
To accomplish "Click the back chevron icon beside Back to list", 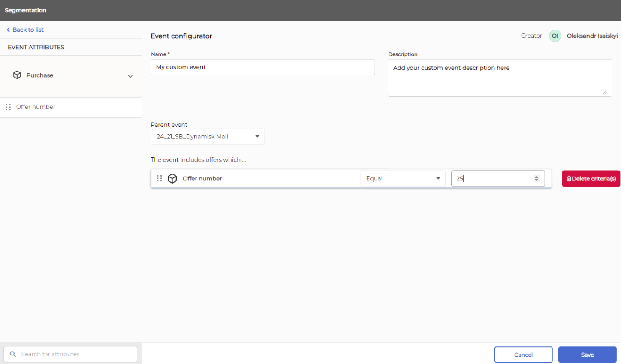I will [x=8, y=30].
